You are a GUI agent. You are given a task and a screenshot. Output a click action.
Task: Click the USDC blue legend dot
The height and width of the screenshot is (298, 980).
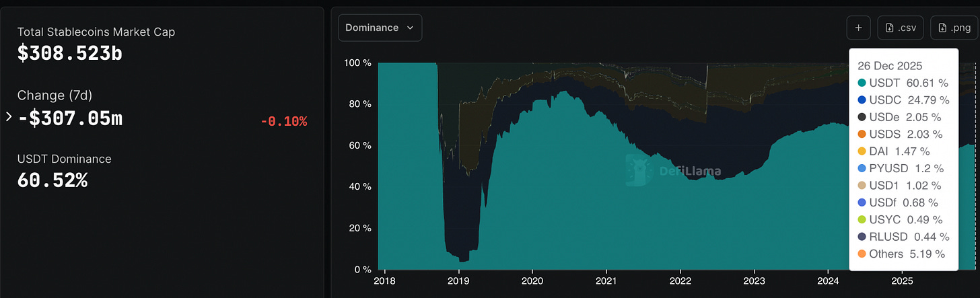click(x=862, y=100)
